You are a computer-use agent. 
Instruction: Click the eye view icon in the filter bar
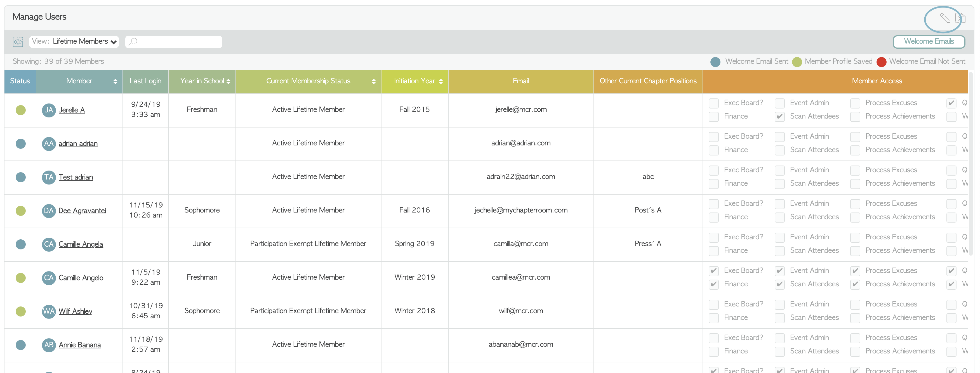click(x=18, y=41)
